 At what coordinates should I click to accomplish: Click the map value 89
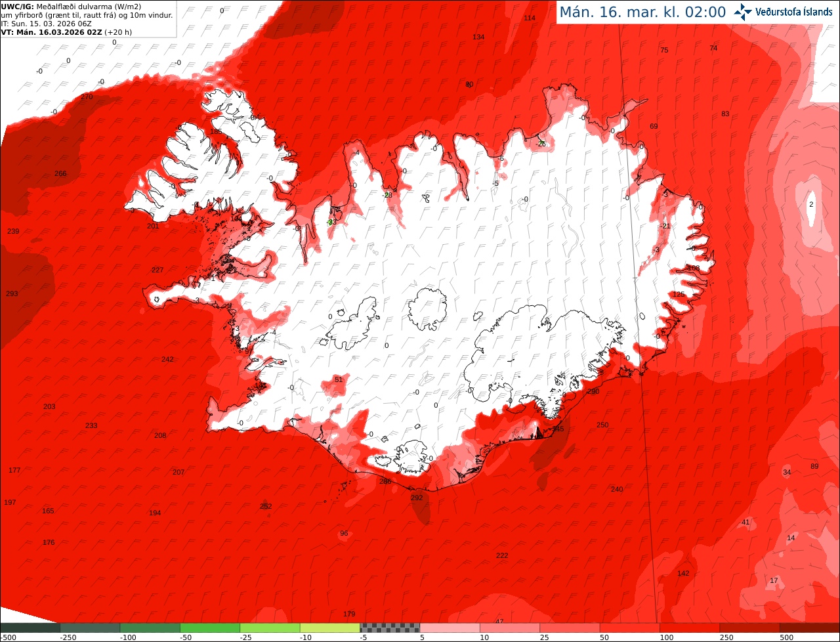click(x=814, y=466)
